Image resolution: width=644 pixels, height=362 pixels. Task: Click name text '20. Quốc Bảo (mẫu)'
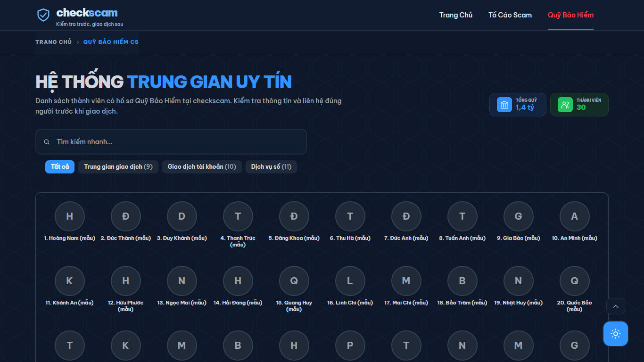[x=574, y=306]
